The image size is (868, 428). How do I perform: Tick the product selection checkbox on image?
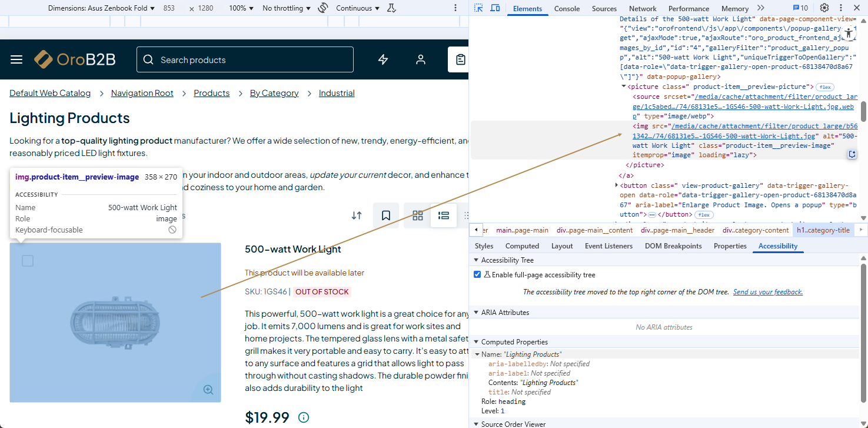28,261
